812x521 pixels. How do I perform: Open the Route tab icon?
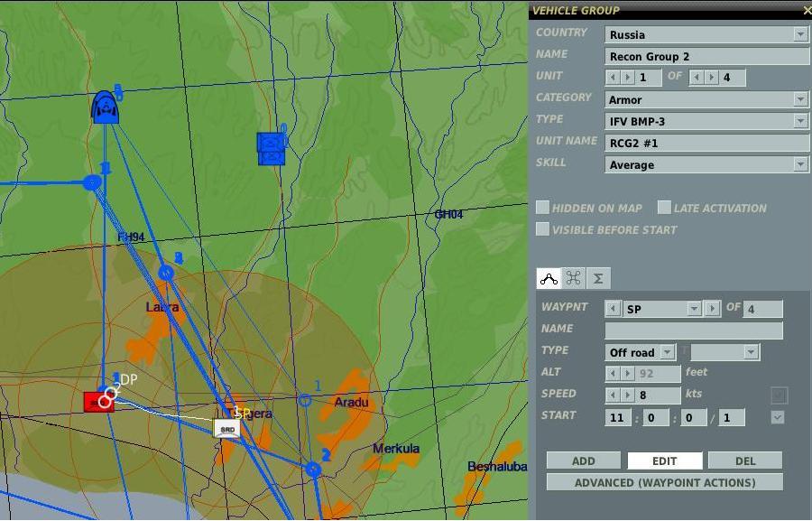(549, 278)
